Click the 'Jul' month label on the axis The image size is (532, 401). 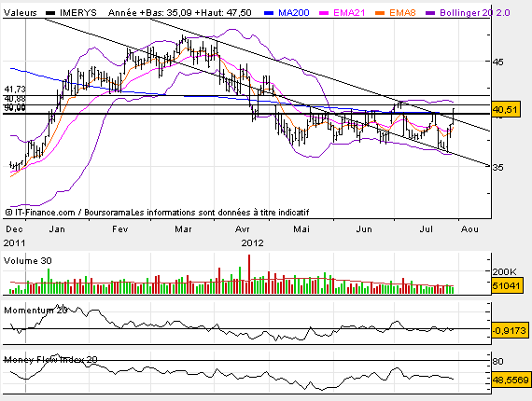pyautogui.click(x=427, y=229)
